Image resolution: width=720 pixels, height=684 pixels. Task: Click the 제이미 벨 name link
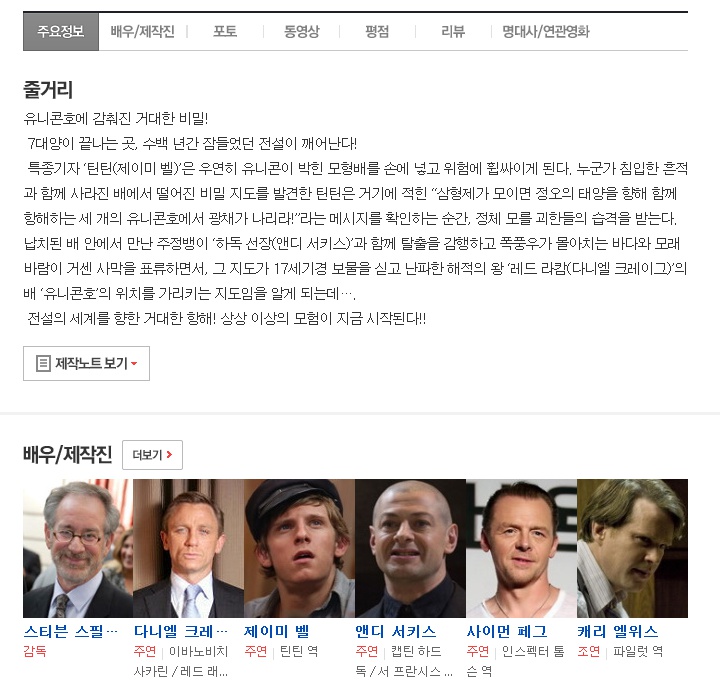[277, 632]
